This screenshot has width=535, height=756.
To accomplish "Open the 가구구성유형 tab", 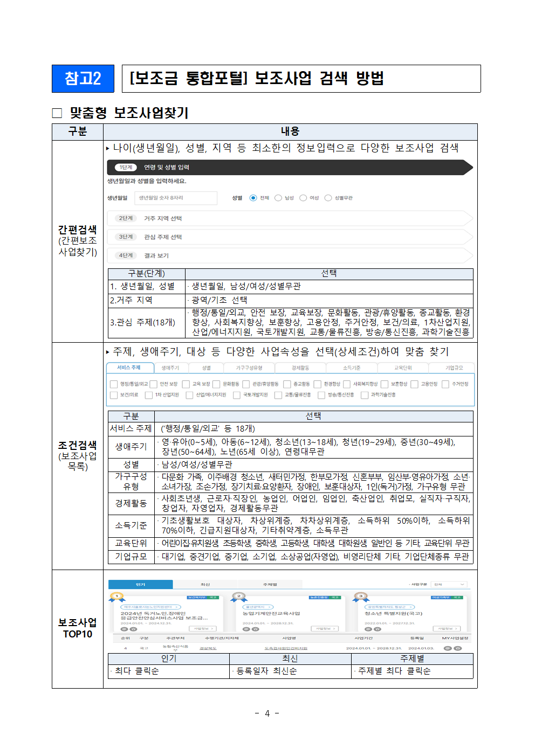I will pyautogui.click(x=249, y=367).
